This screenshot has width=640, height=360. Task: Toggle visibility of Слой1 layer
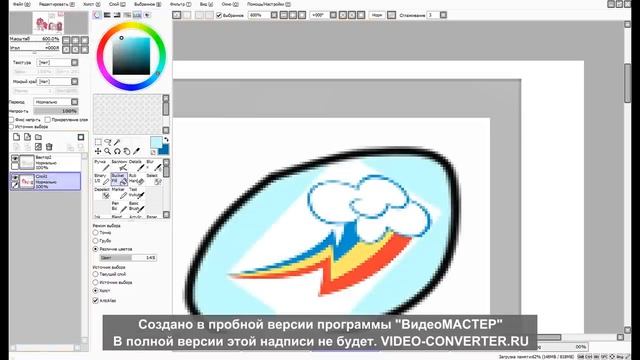tap(15, 178)
